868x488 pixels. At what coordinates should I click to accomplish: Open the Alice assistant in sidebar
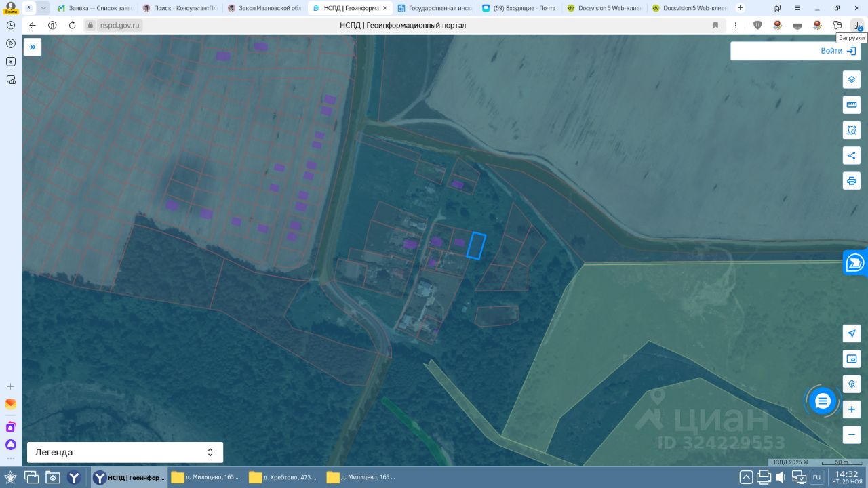[x=11, y=445]
